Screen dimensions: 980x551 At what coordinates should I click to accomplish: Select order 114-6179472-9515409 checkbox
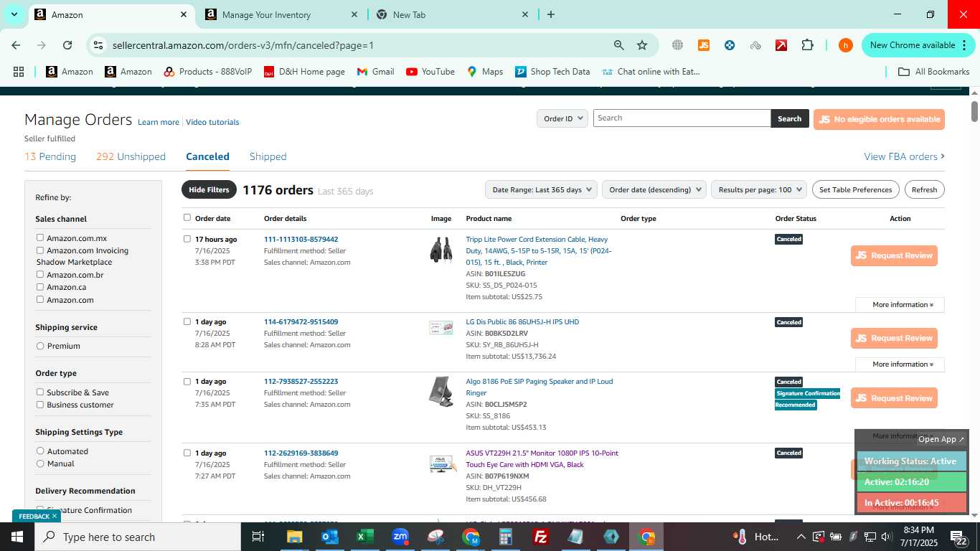pos(187,321)
